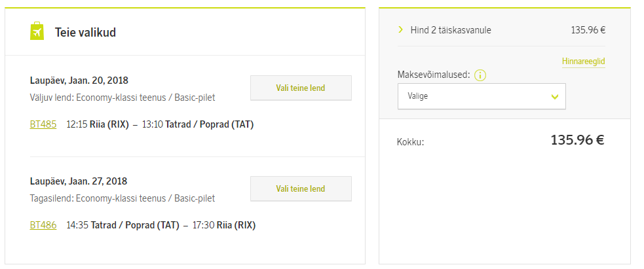Expand the Hind 2 täiskasvanule chevron
Image resolution: width=644 pixels, height=269 pixels.
401,29
